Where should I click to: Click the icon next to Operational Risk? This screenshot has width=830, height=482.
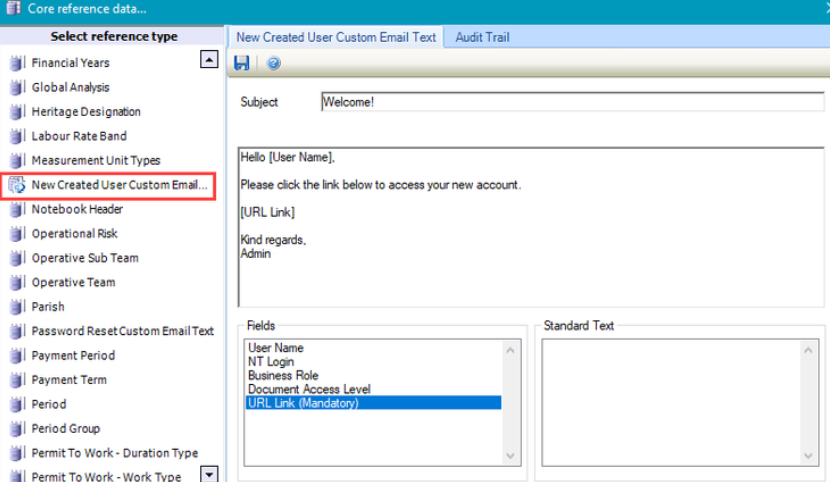[16, 234]
